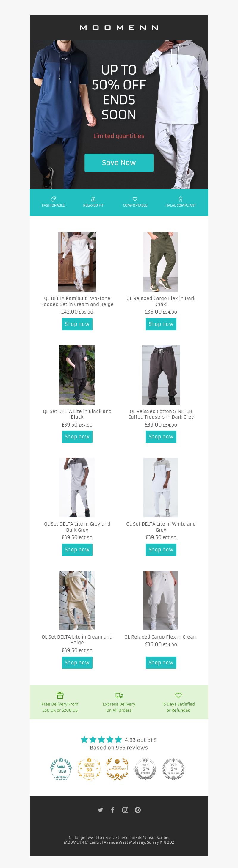Shop now for QL Relaxed Cargo Flex Dark Khaki
Viewport: 238px width, 868px height.
[x=161, y=324]
